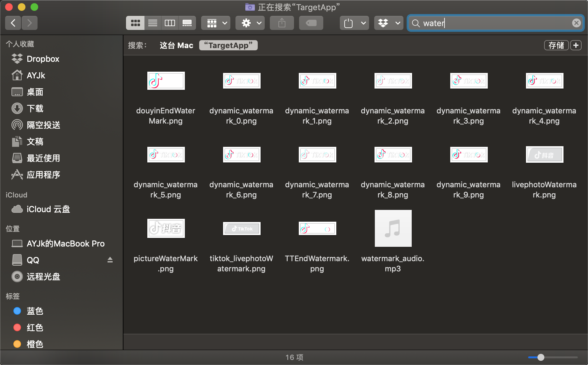Select the 蓝色 blue tag
588x365 pixels.
pyautogui.click(x=61, y=311)
